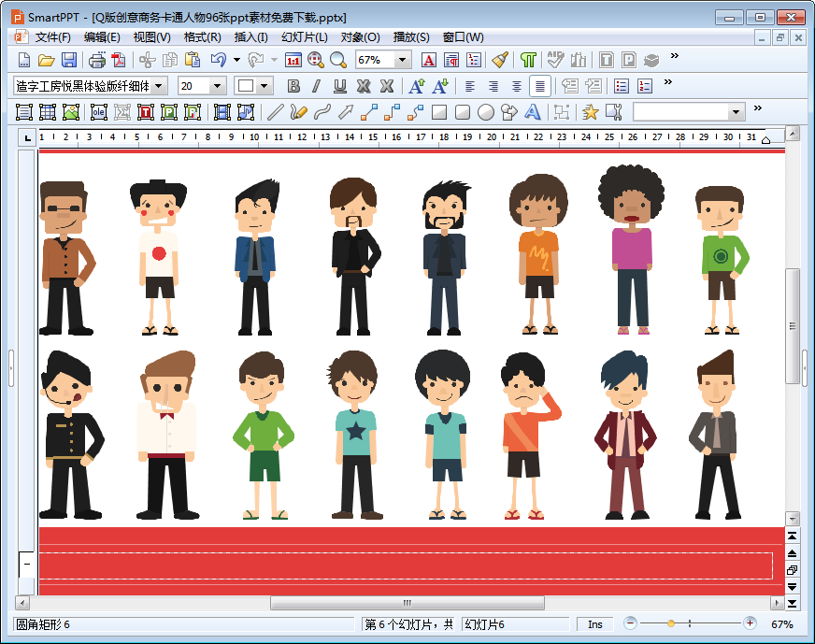The image size is (815, 644).
Task: Open a file with the folder icon
Action: [x=46, y=61]
